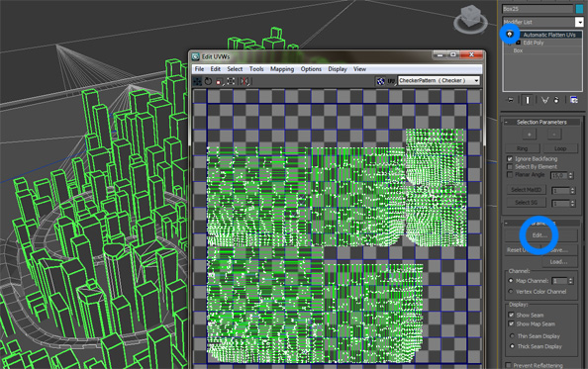Select Vertex Color Channel radio button
Screen dimensions: 588x369
pyautogui.click(x=511, y=292)
